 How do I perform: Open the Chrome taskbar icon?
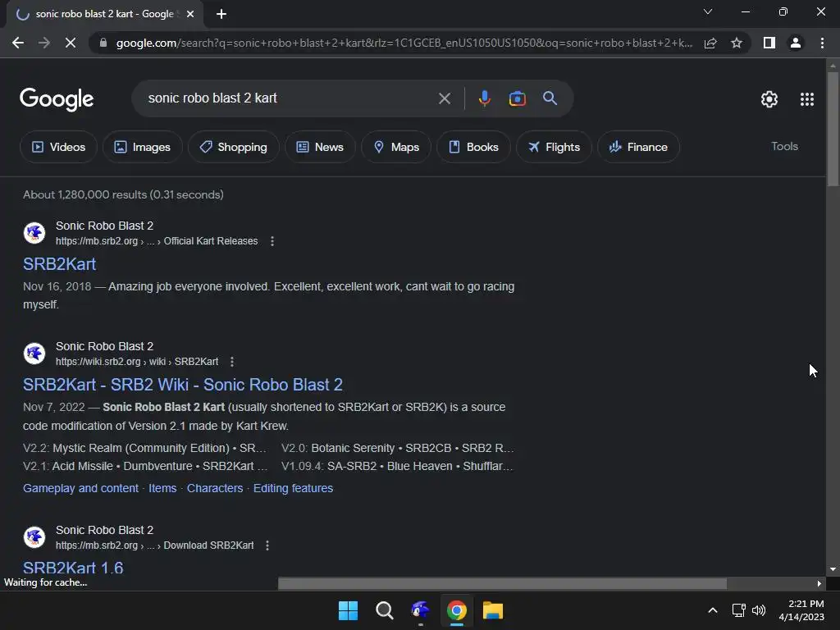pos(456,610)
